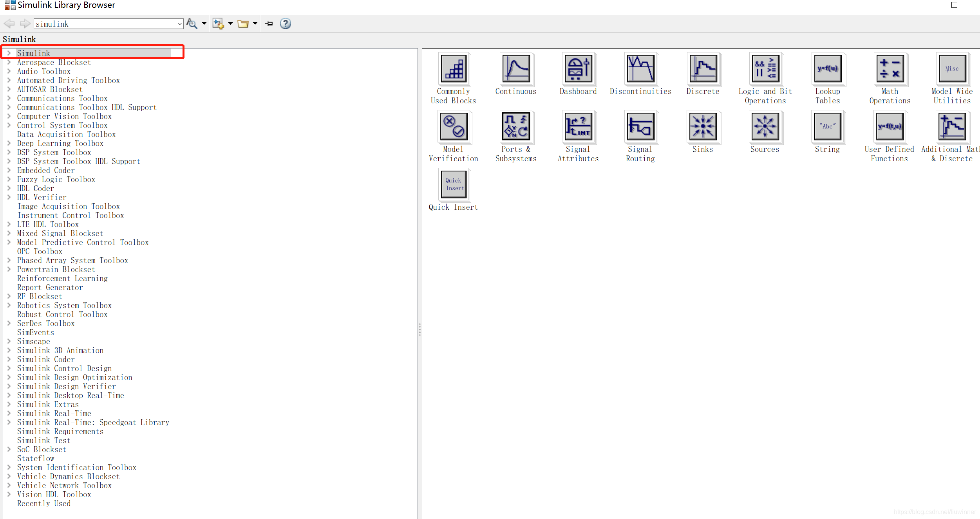Open the Commonly Used Blocks library icon
Image resolution: width=980 pixels, height=519 pixels.
pos(454,69)
